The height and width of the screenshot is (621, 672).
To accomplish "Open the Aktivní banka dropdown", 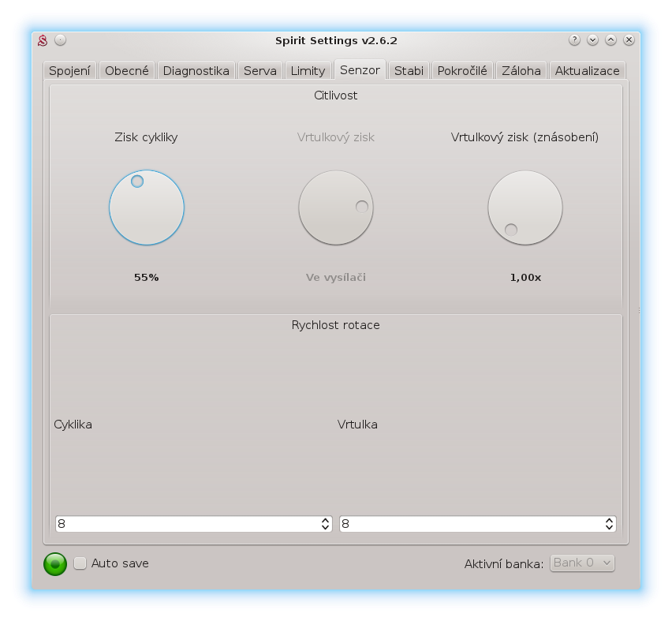I will coord(582,563).
